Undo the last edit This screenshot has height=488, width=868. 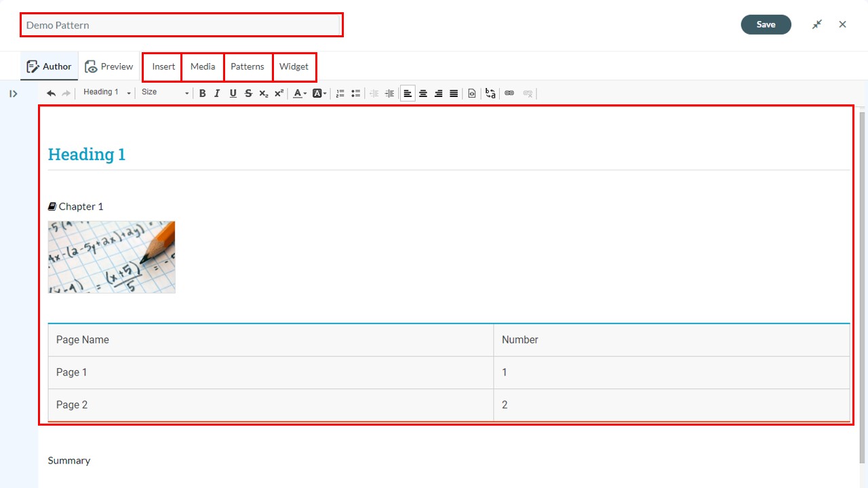tap(51, 94)
